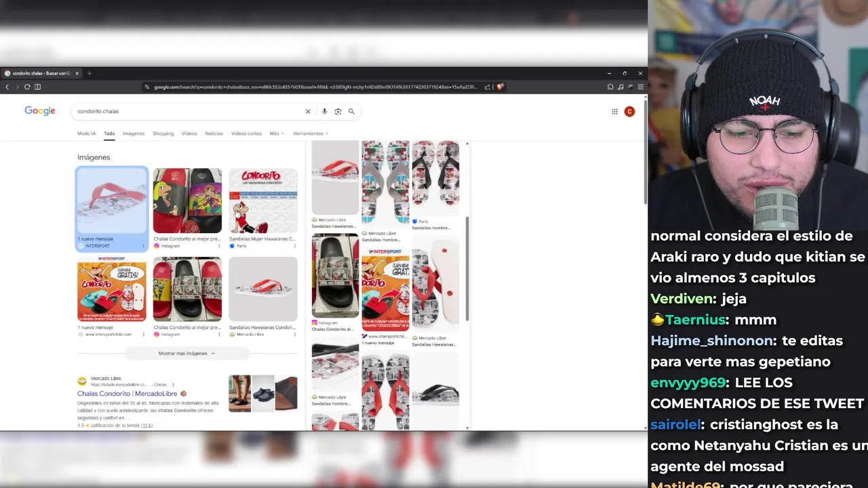
Task: Open the Google apps grid icon
Action: pos(614,111)
